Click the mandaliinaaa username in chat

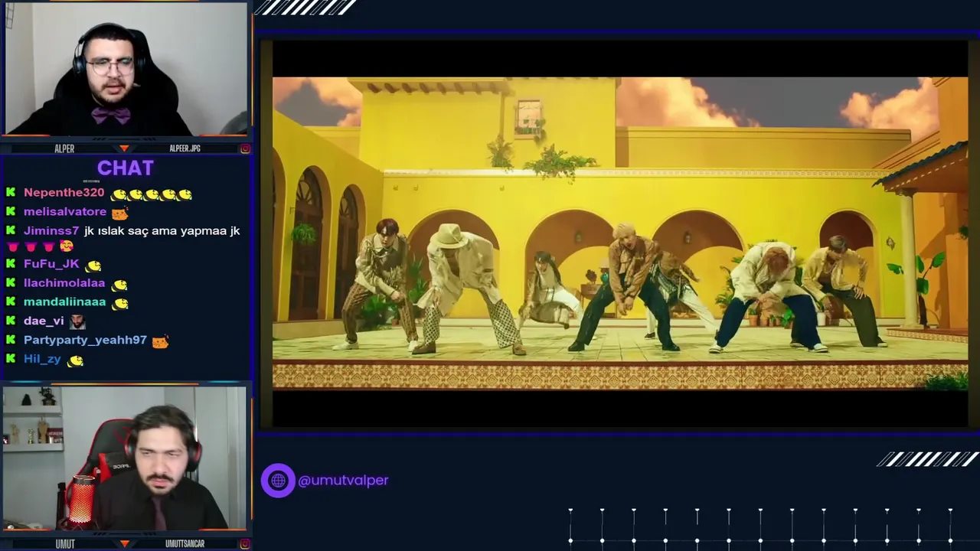pyautogui.click(x=65, y=302)
